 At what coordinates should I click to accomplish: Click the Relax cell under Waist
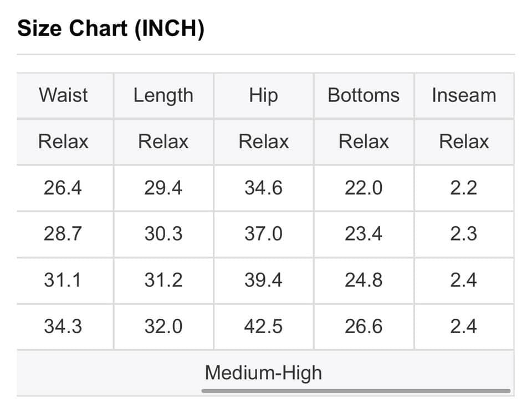tap(63, 141)
